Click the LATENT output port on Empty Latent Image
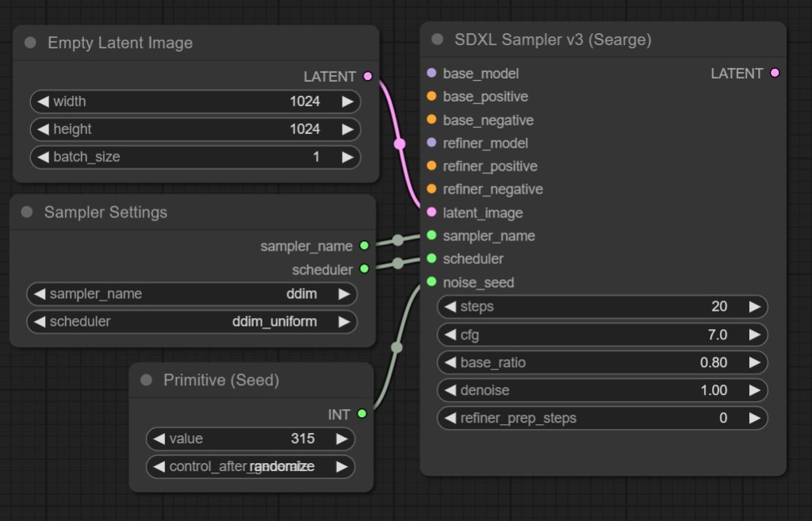The height and width of the screenshot is (521, 812). (x=367, y=77)
